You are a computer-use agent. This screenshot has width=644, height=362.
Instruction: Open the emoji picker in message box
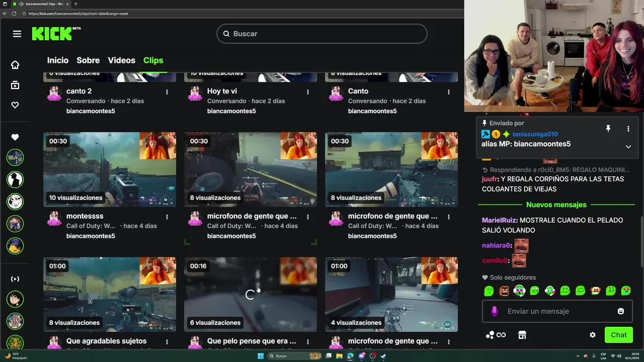point(621,311)
